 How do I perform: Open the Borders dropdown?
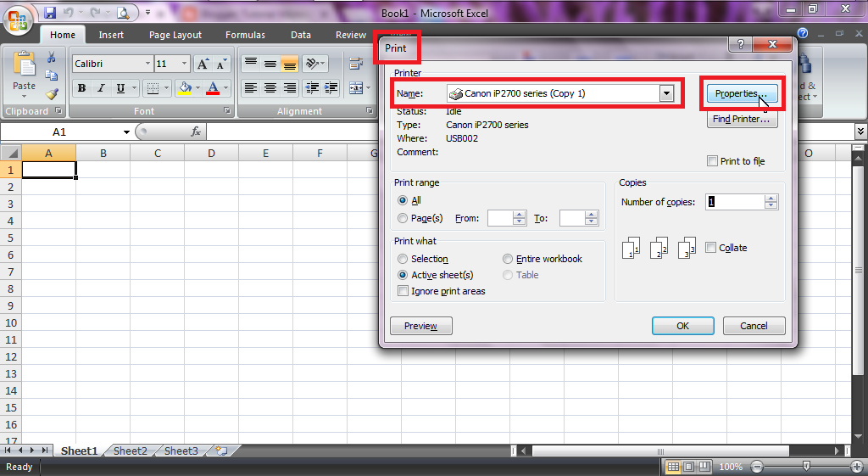tap(166, 88)
